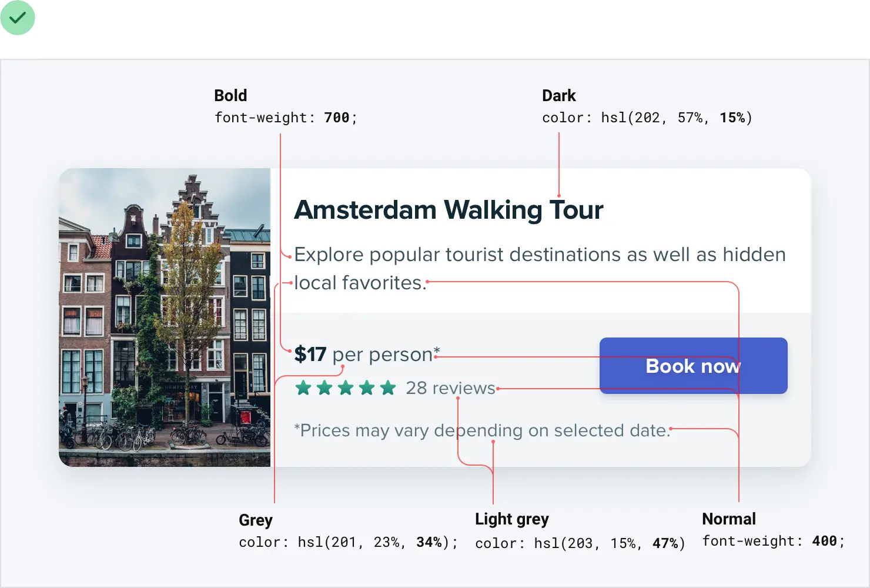Click the 'per person' label
The width and height of the screenshot is (870, 588).
[382, 355]
